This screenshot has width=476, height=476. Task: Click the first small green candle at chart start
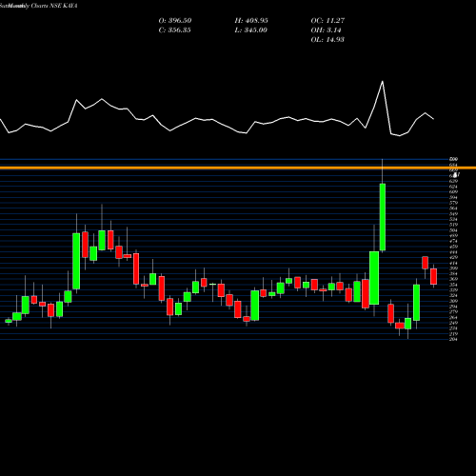point(9,321)
